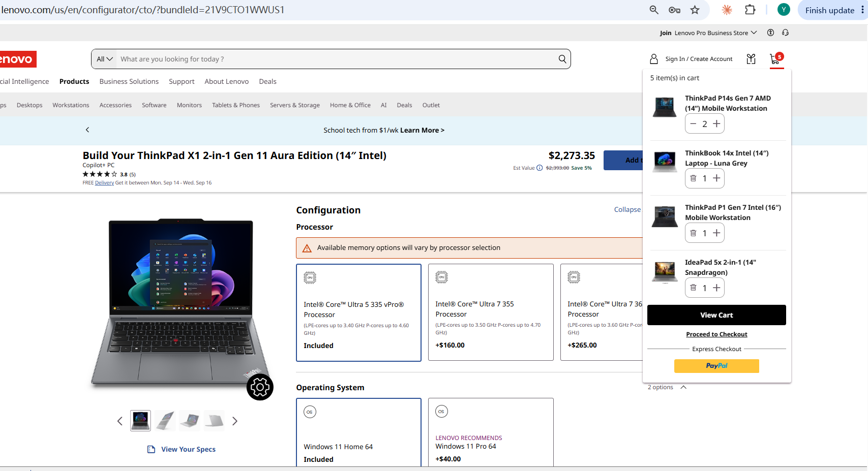
Task: Click the account person icon
Action: tap(654, 59)
